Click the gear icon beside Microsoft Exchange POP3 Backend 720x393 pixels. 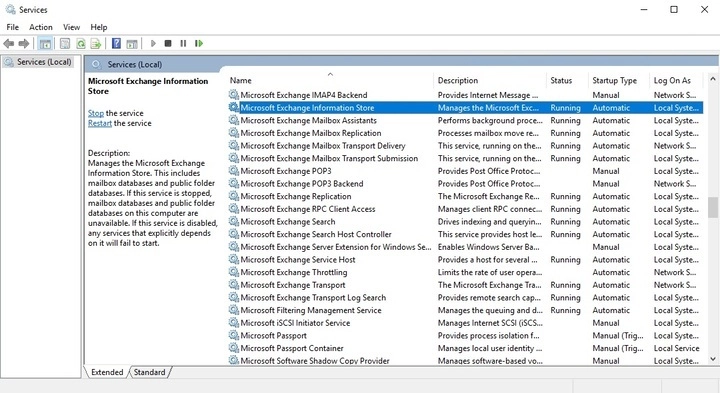point(234,184)
